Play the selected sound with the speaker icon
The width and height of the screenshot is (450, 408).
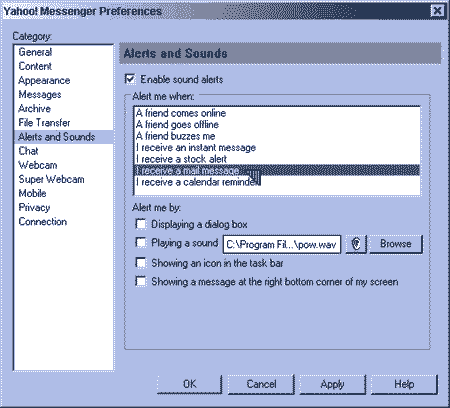(x=356, y=244)
